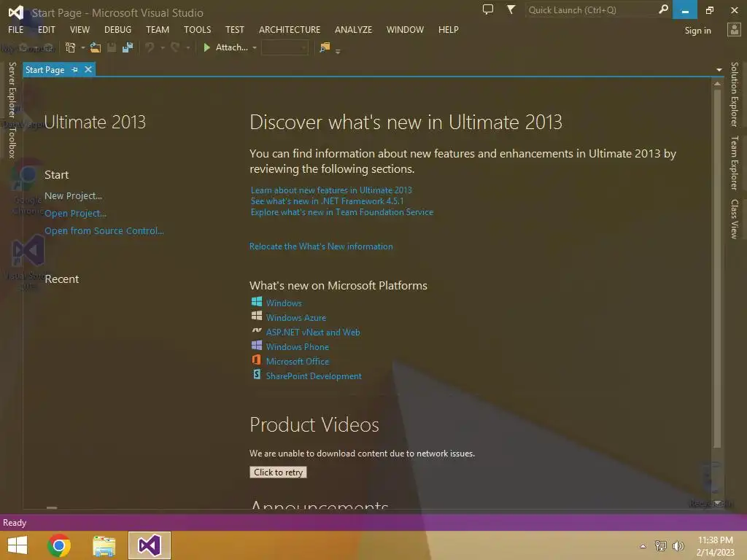Click the Redo toolbar icon
This screenshot has width=747, height=560.
coord(175,47)
